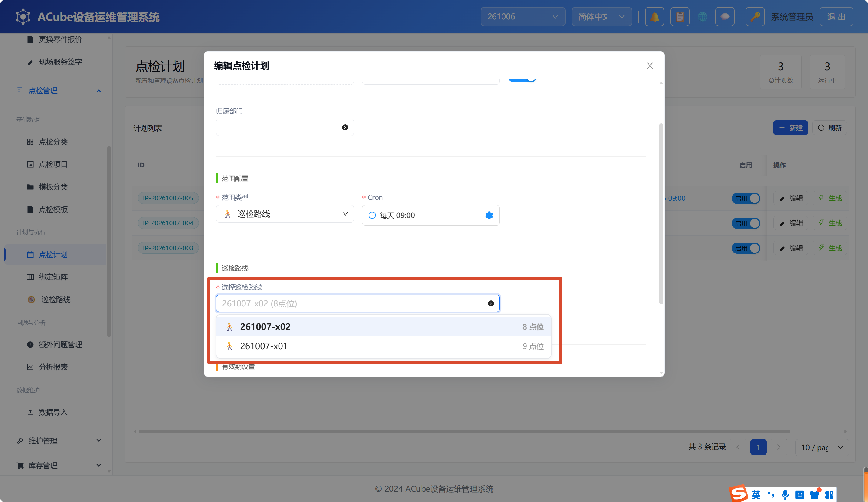Clear the selected 巡检路线 value
This screenshot has height=502, width=868.
[x=491, y=303]
